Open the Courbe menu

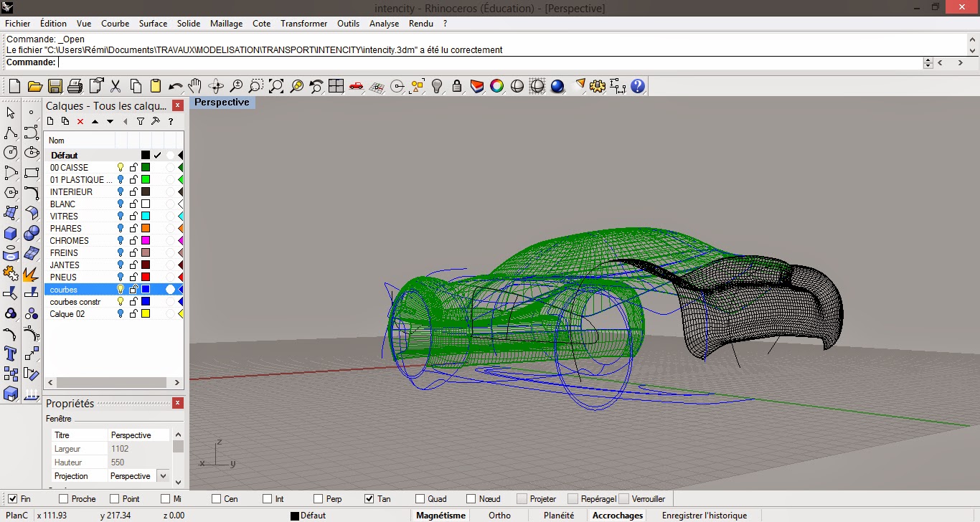pyautogui.click(x=116, y=24)
